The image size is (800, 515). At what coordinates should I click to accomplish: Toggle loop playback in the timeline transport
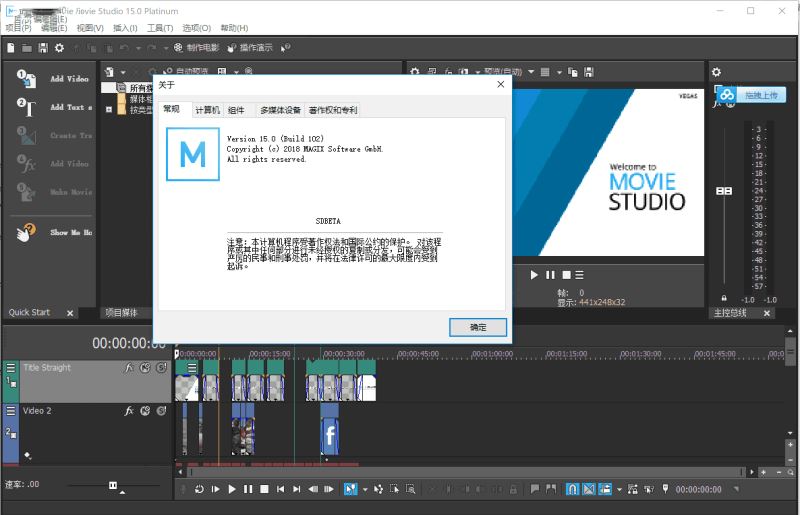[199, 489]
